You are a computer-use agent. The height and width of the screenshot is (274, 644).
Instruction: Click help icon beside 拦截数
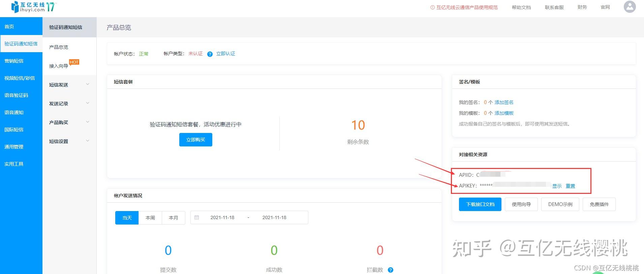pyautogui.click(x=391, y=270)
